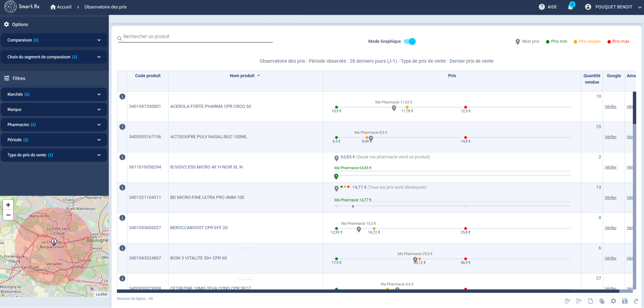This screenshot has height=308, width=644.
Task: Click the save floppy disk icon
Action: [x=625, y=301]
